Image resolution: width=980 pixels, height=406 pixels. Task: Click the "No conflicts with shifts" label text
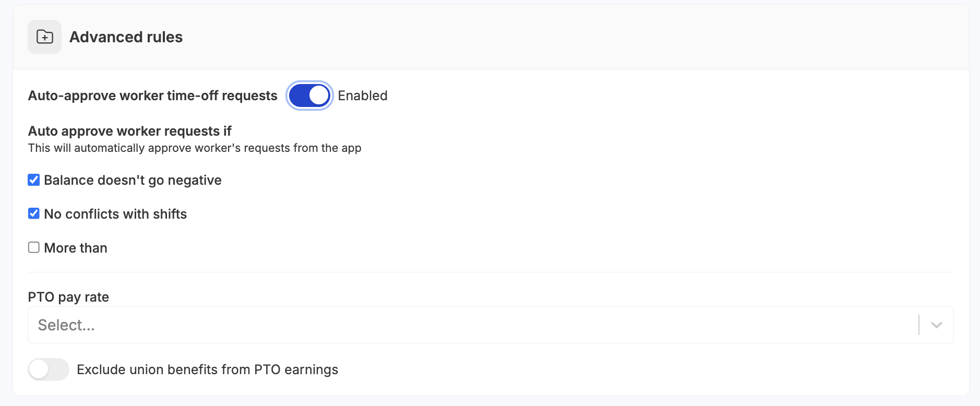pyautogui.click(x=115, y=214)
